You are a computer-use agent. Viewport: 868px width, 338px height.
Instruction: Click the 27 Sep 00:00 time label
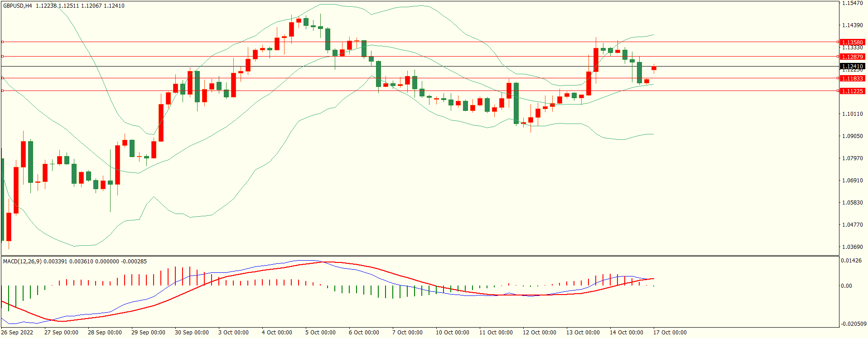coord(61,333)
